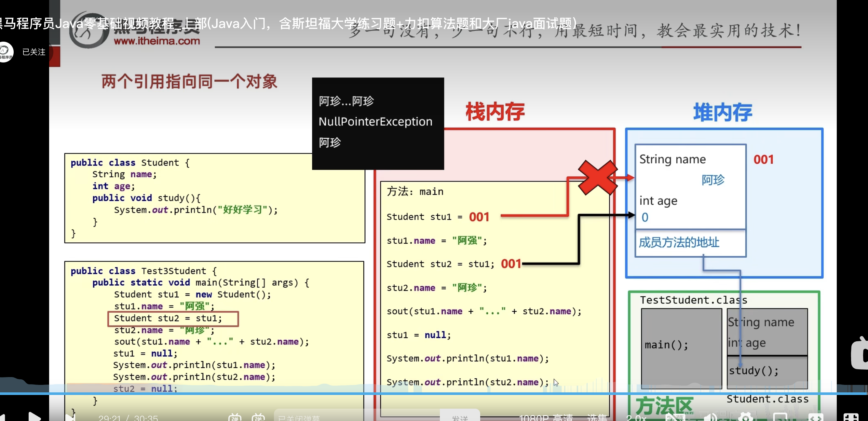Click the fullscreen icon
The height and width of the screenshot is (421, 868).
pyautogui.click(x=850, y=418)
